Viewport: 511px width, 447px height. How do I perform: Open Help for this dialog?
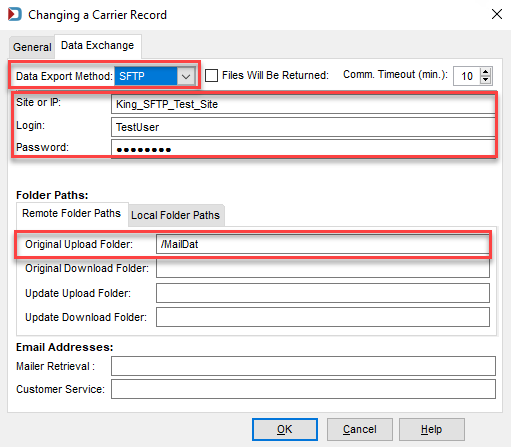point(432,429)
